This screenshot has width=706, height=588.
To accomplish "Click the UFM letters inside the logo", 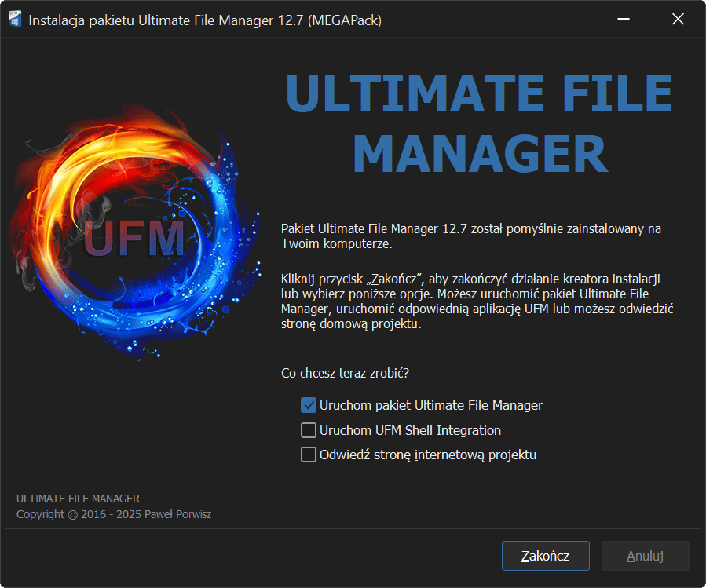I will (134, 239).
